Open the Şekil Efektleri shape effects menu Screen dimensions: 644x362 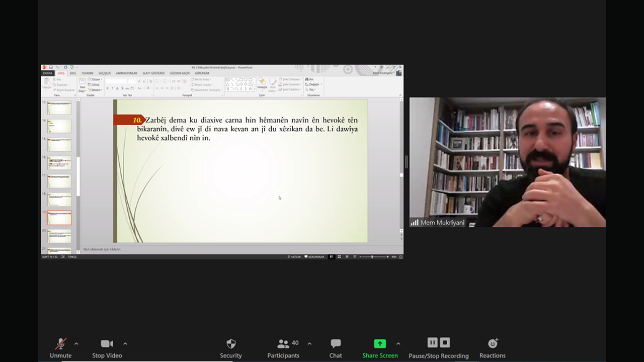coord(290,89)
